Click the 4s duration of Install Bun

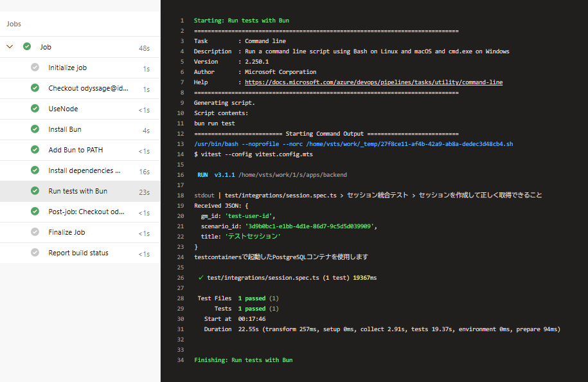147,130
